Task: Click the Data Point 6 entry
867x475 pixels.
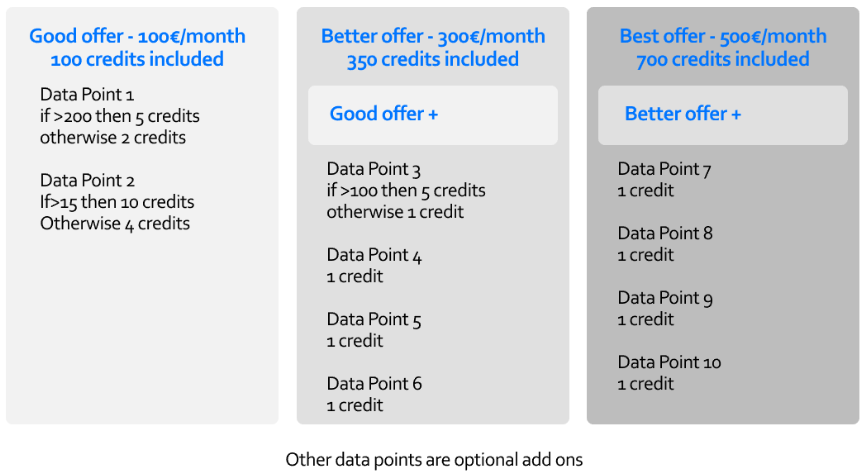Action: point(374,384)
